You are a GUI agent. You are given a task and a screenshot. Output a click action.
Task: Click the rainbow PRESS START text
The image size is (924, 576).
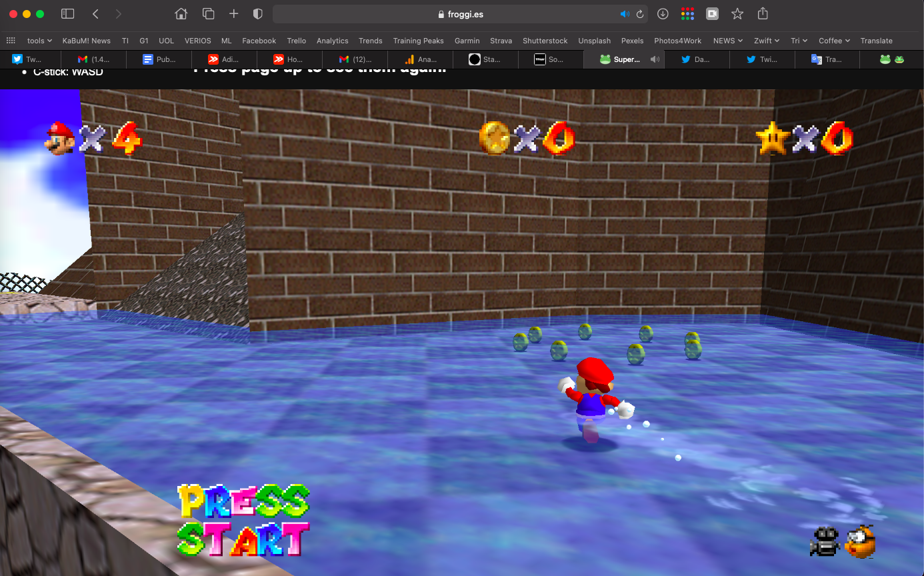coord(244,520)
